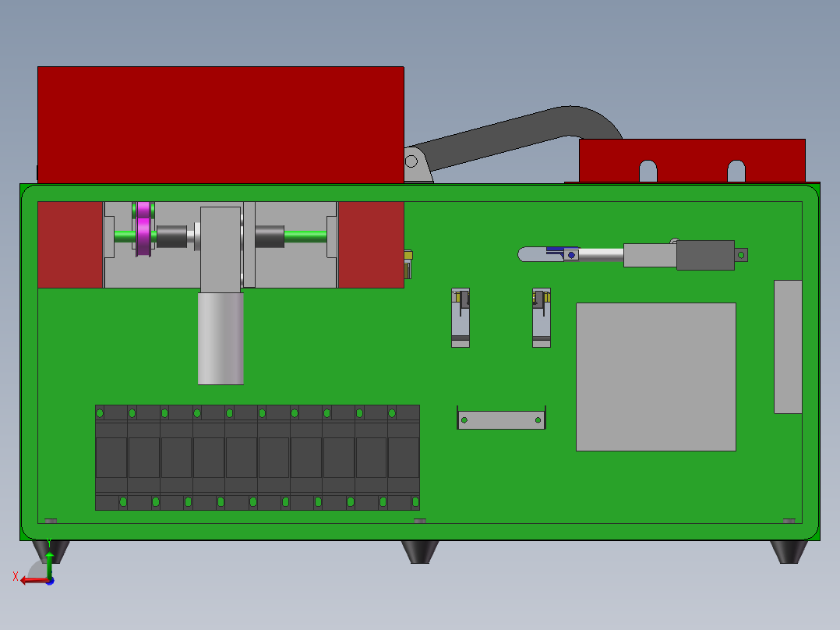
Task: Select the magenta pulley wheel
Action: 143,229
